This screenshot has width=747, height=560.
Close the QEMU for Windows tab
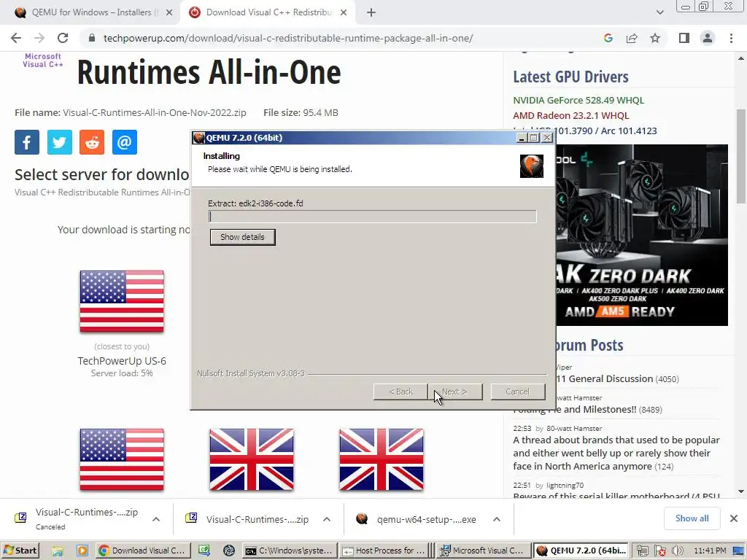click(169, 12)
